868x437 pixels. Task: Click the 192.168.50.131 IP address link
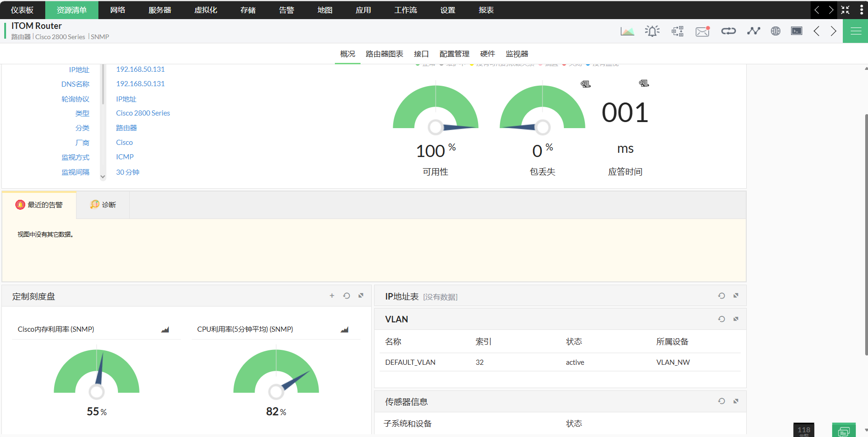(140, 69)
